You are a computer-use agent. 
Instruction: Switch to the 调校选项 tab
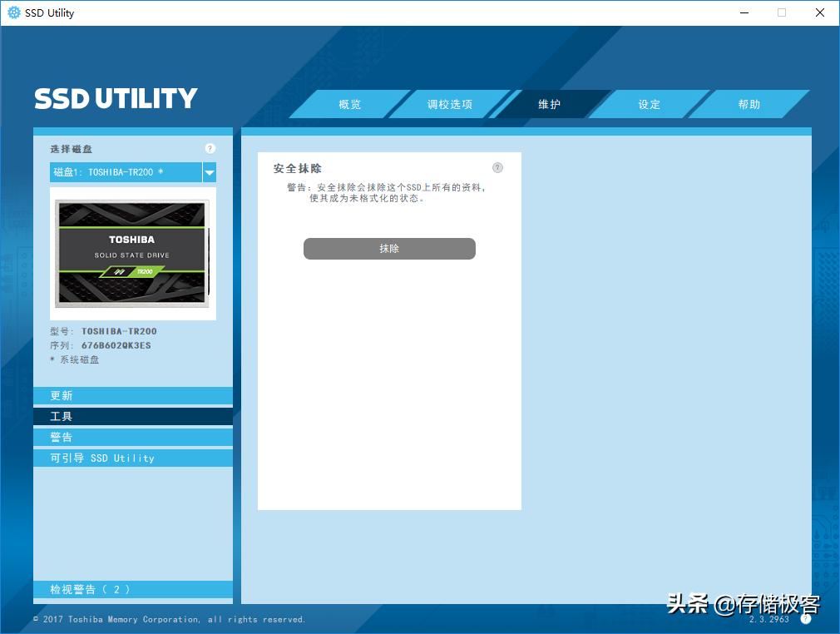pyautogui.click(x=449, y=104)
